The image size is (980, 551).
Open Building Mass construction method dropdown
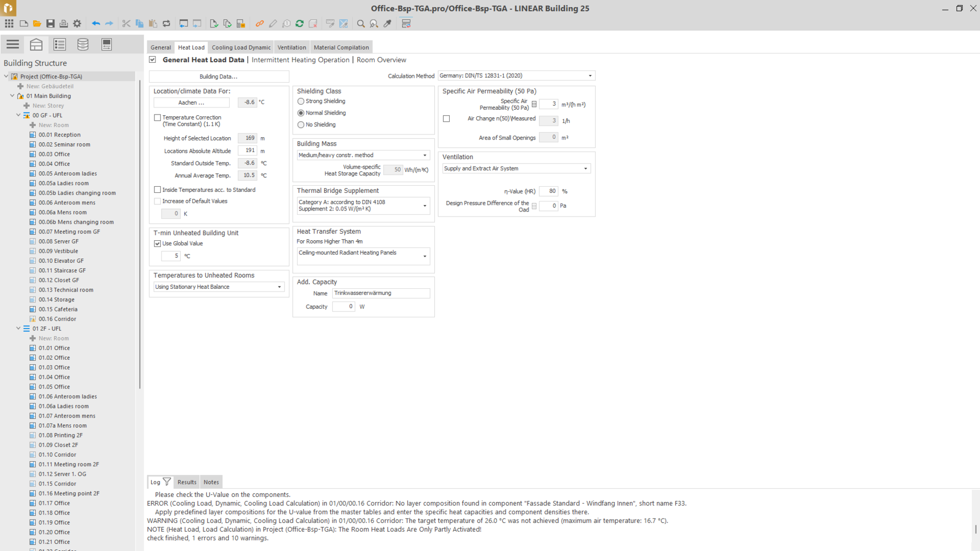[x=363, y=155]
